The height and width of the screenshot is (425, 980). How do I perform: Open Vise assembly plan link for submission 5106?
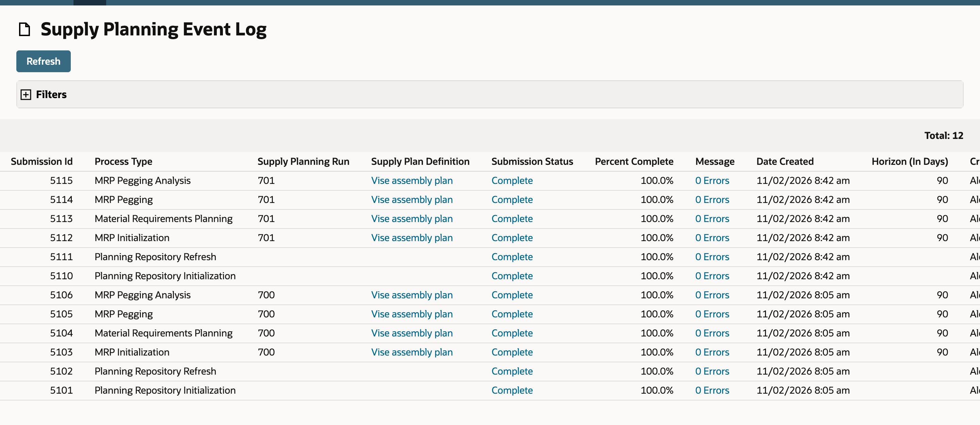click(x=412, y=295)
